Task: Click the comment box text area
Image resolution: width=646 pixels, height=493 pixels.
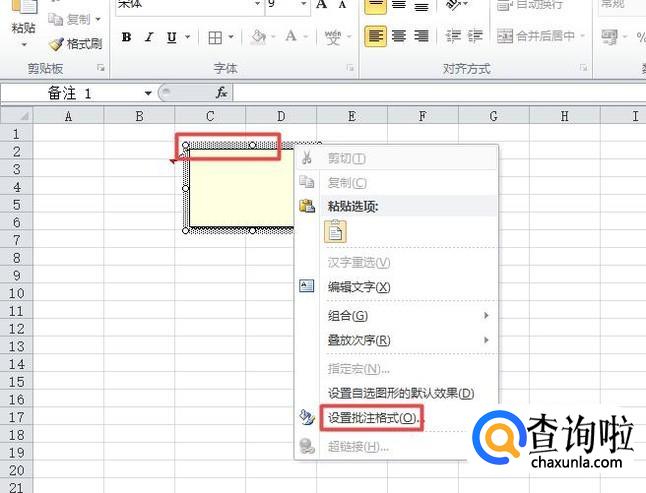Action: coord(241,188)
